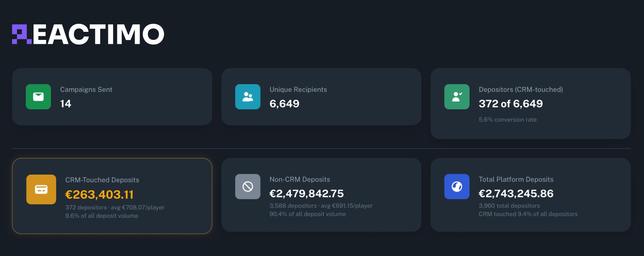
Task: Click the blue Total Platform Deposits globe icon
Action: [457, 186]
